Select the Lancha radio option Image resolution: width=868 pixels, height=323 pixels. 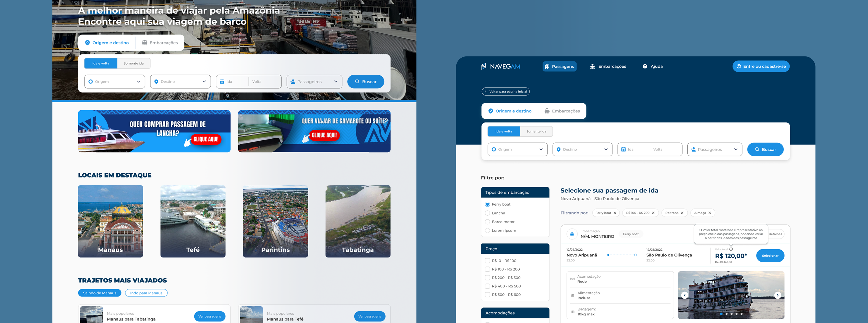(x=487, y=213)
